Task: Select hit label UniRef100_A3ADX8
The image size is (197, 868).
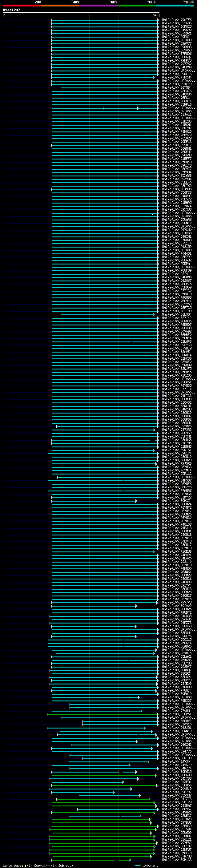Action: (x=177, y=440)
